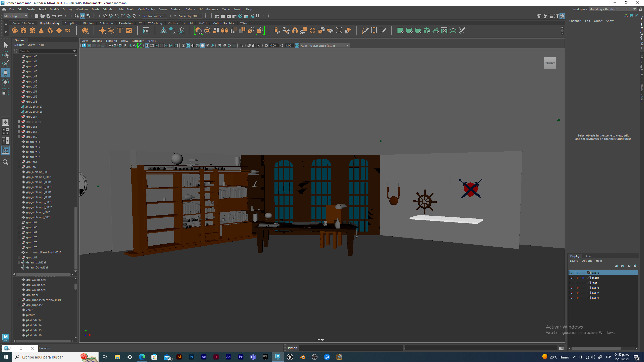Click the SVG import shelf icon

coord(129,31)
